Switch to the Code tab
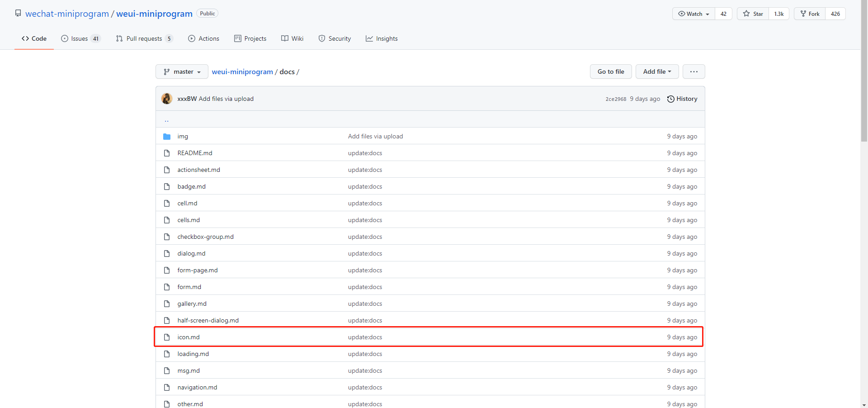The image size is (868, 408). click(x=34, y=38)
